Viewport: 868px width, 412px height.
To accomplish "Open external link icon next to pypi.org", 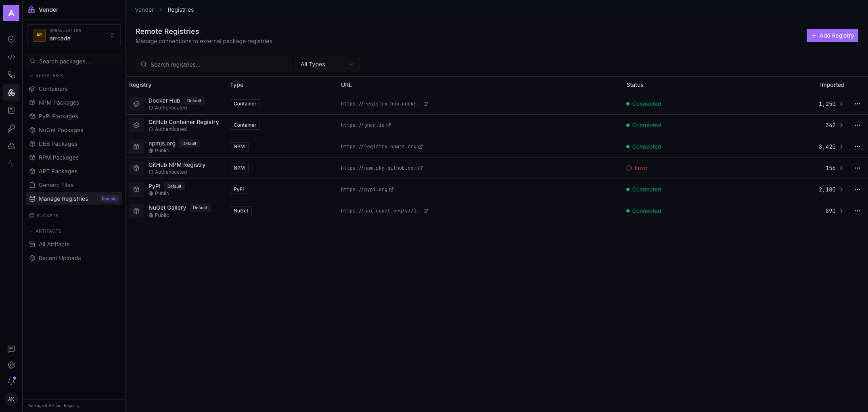I will 391,189.
